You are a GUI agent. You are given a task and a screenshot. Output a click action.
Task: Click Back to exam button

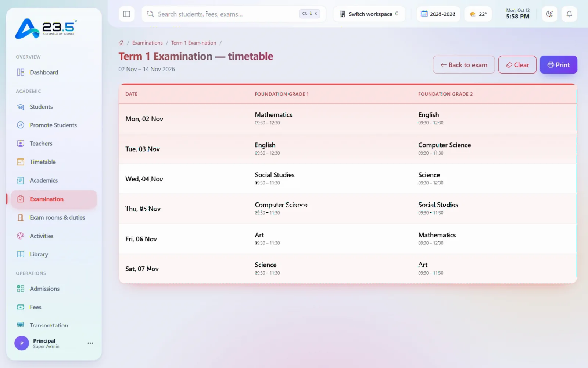(464, 65)
